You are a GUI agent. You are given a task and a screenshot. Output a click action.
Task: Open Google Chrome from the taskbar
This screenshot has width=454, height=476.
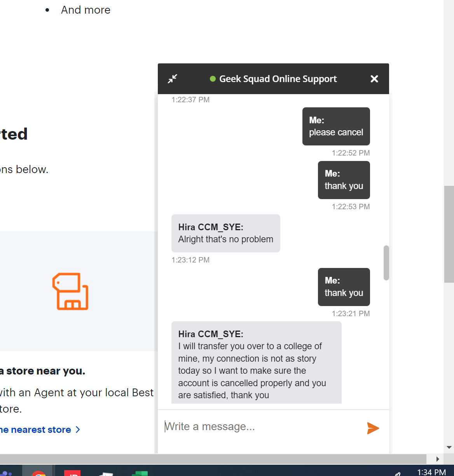pyautogui.click(x=38, y=472)
